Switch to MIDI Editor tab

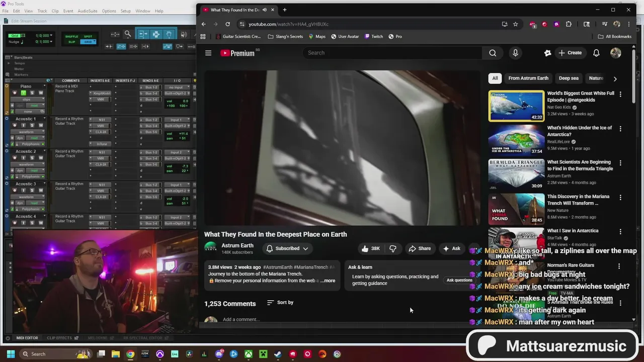(x=27, y=338)
